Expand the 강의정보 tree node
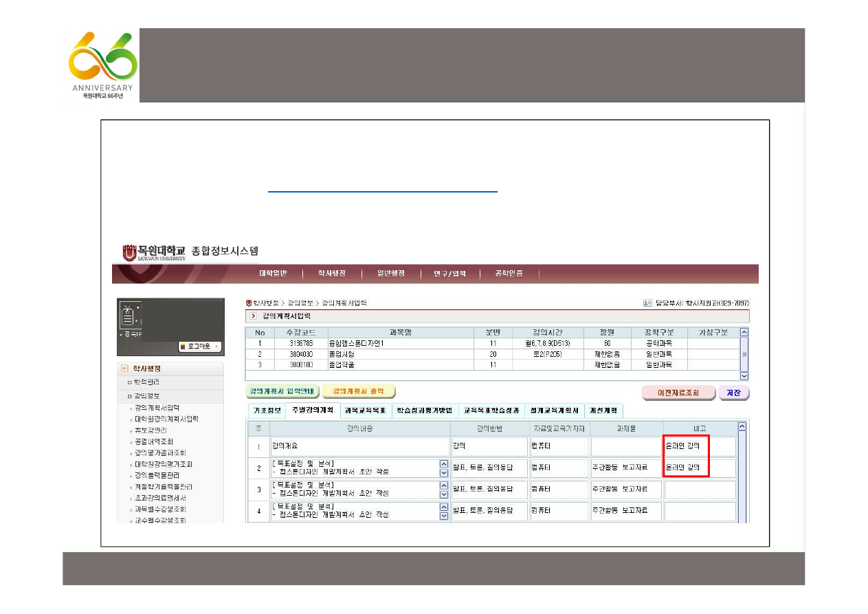Screen dimensions: 868x614 (x=129, y=396)
